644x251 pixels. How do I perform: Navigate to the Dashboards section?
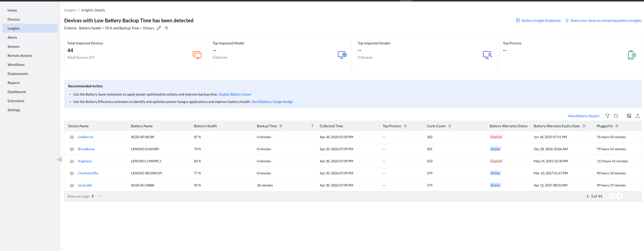[17, 92]
